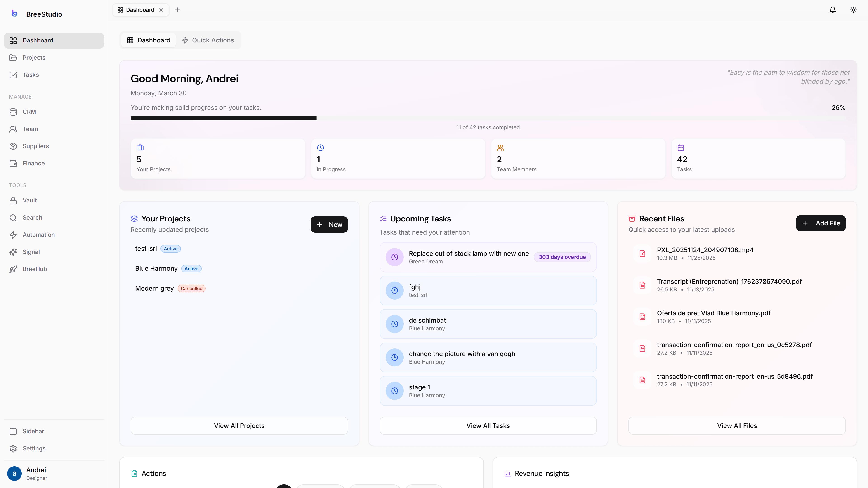
Task: Open the Suppliers section
Action: tap(54, 146)
